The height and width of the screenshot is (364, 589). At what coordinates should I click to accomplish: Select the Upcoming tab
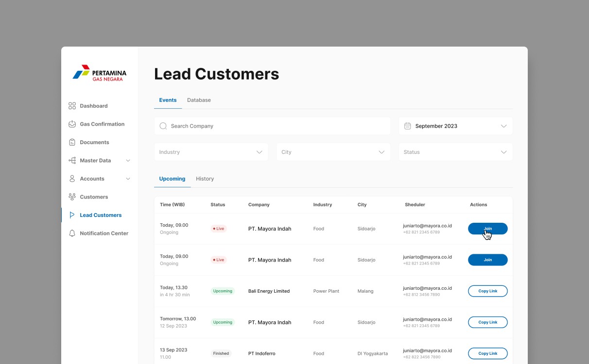pyautogui.click(x=173, y=179)
